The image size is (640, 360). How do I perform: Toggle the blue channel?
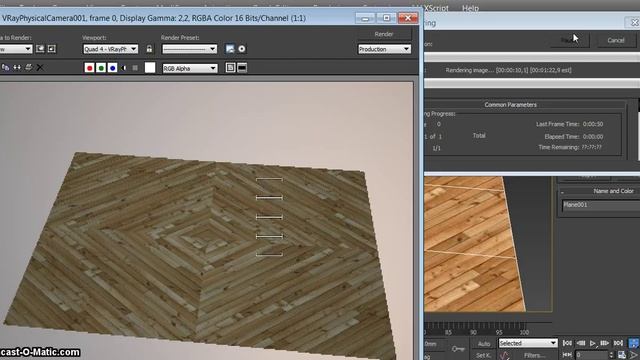click(x=113, y=68)
